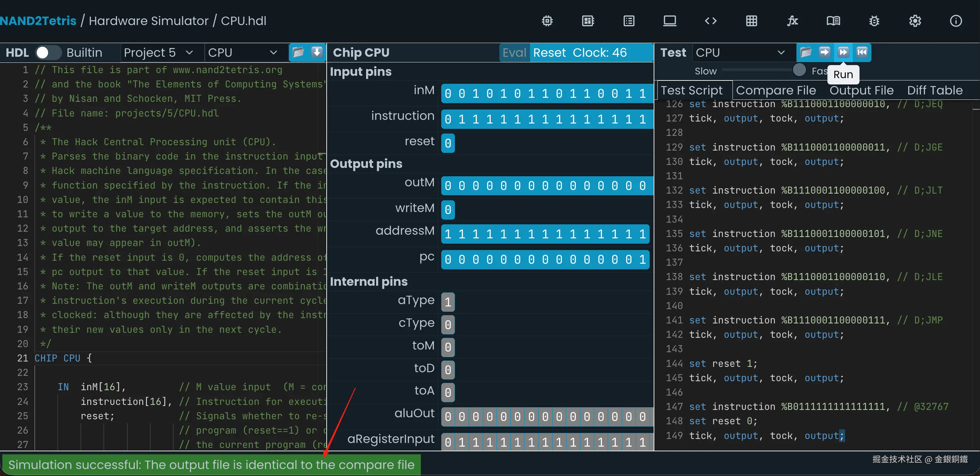
Task: Expand the Project 5 dropdown
Action: click(158, 52)
